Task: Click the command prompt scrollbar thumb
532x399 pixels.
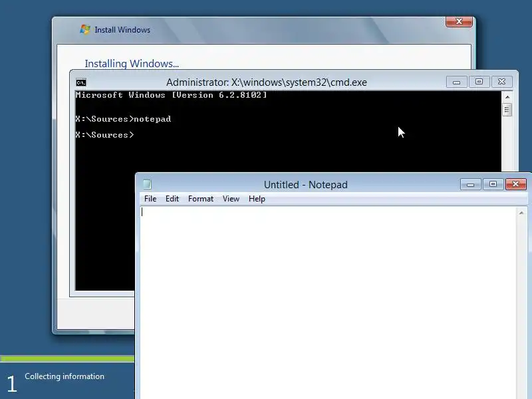Action: click(x=507, y=110)
